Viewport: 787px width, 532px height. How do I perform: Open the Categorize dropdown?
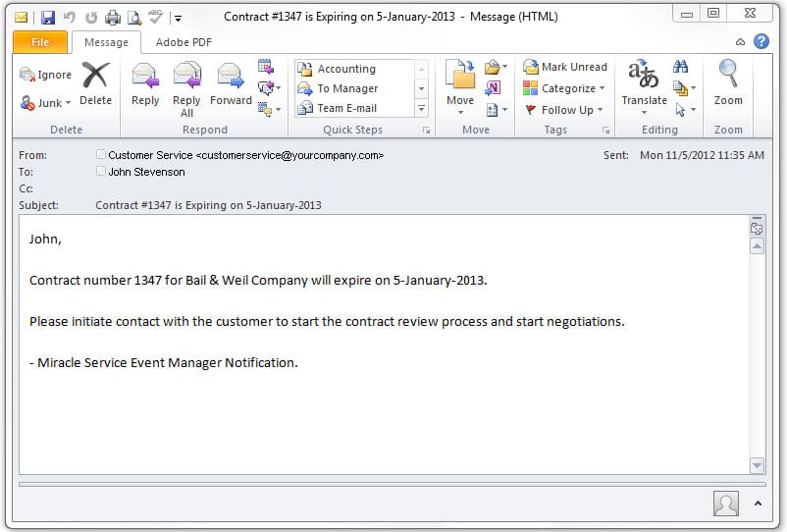564,88
